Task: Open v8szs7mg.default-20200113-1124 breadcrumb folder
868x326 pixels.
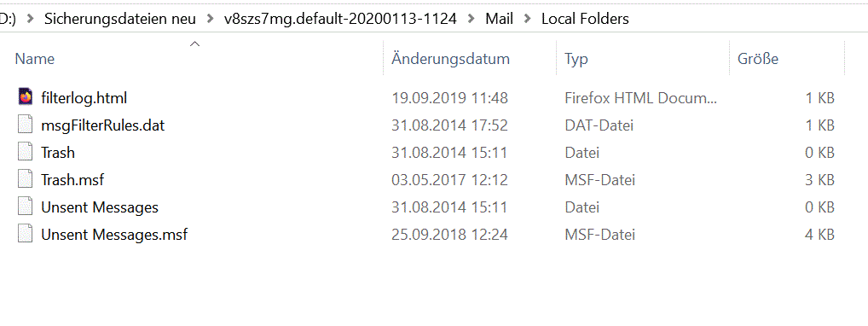Action: tap(340, 19)
